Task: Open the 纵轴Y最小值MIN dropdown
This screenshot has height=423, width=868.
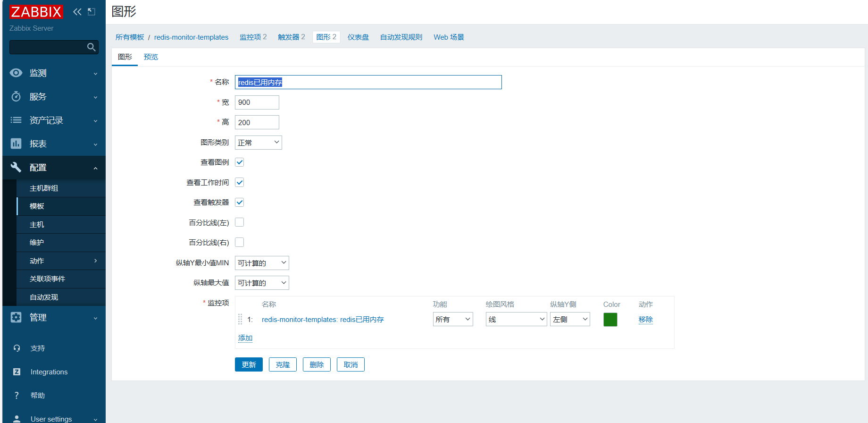Action: [x=262, y=263]
